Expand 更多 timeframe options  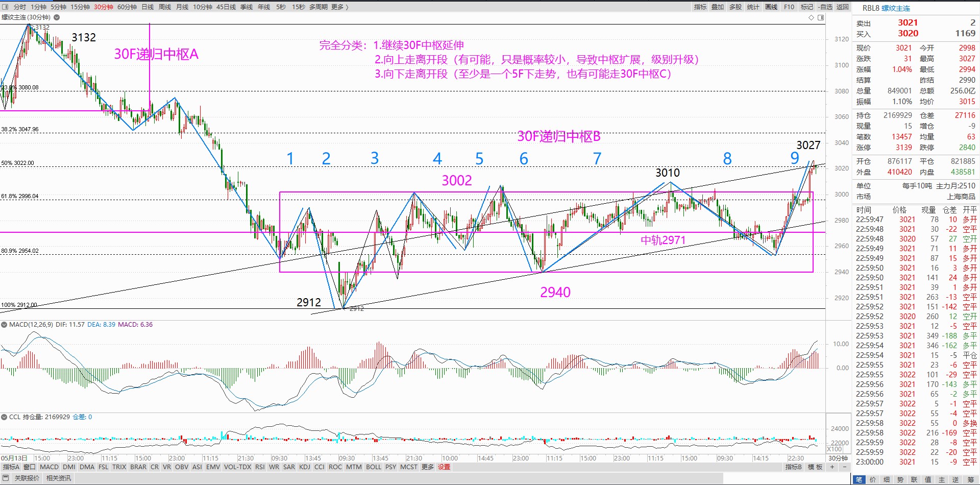pyautogui.click(x=340, y=7)
